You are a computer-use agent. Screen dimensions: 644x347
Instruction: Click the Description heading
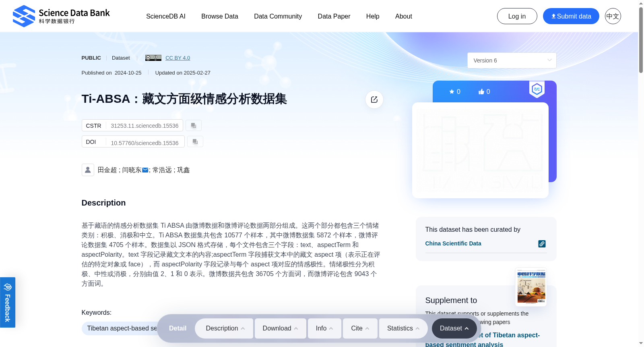(x=103, y=203)
